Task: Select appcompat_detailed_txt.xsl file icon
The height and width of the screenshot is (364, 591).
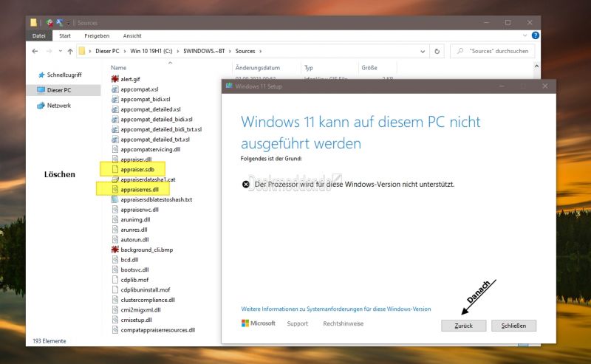Action: coord(115,139)
